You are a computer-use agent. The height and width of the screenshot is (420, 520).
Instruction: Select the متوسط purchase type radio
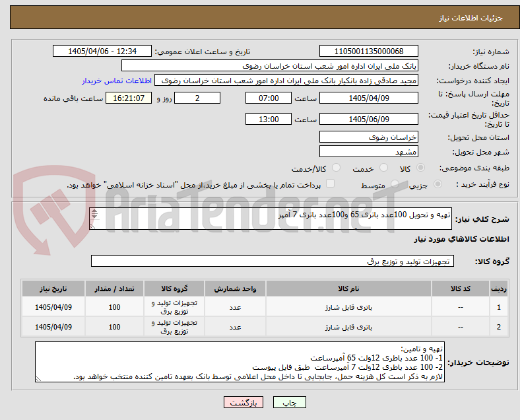395,184
